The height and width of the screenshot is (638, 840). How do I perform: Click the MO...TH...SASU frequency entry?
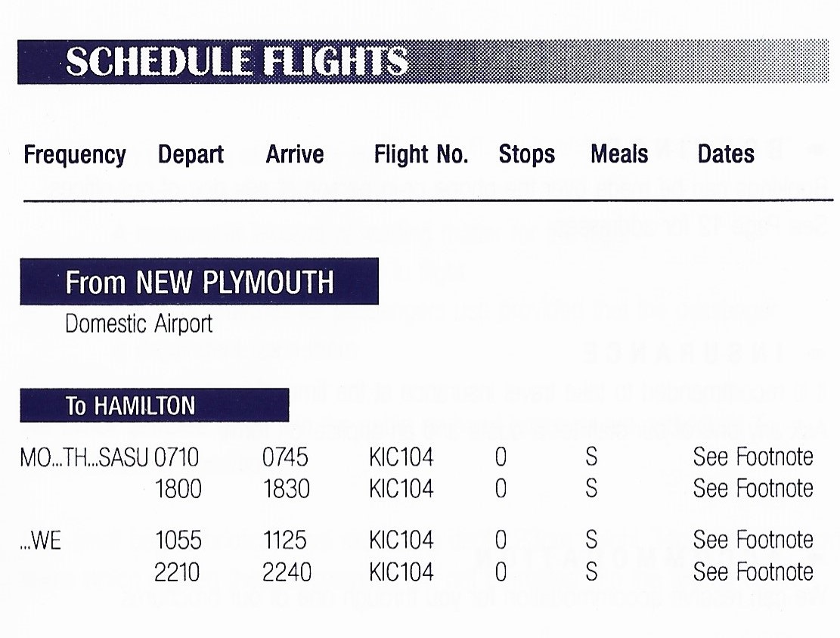(x=84, y=458)
